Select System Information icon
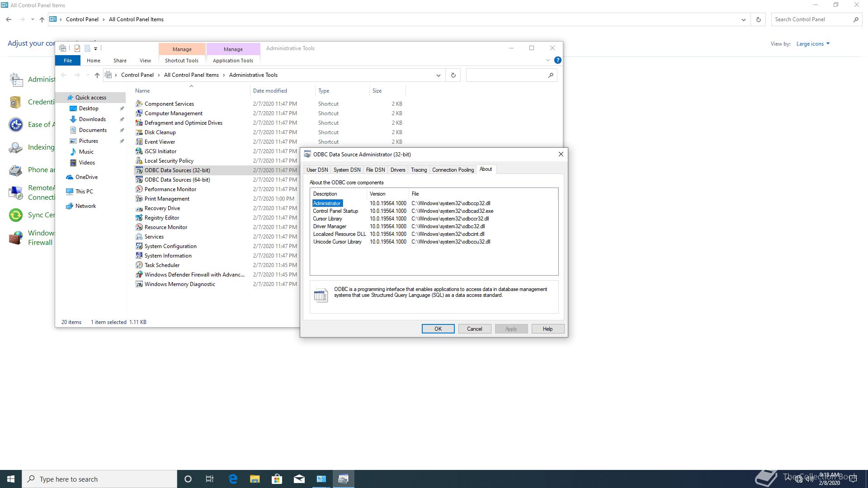This screenshot has height=488, width=868. coord(139,256)
